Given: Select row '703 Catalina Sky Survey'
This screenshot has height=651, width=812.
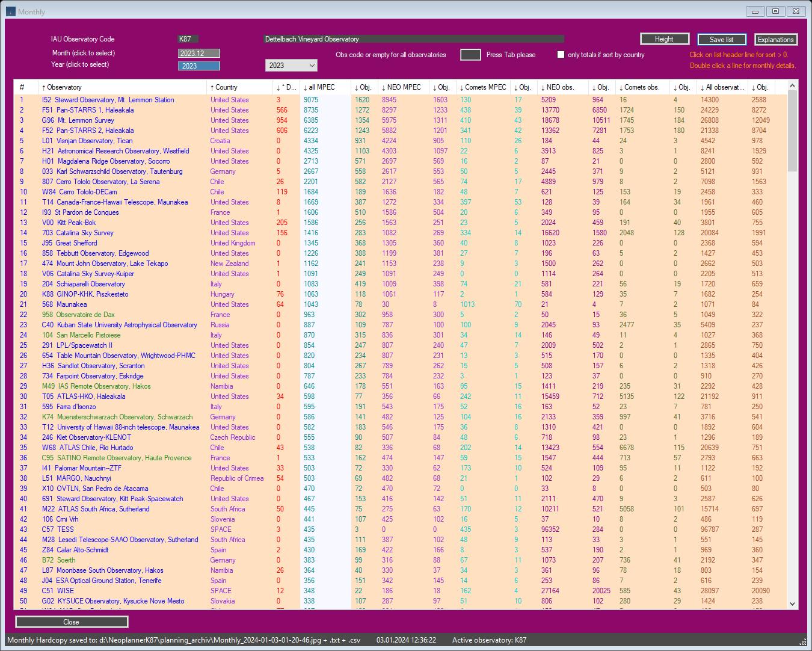Looking at the screenshot, I should (x=400, y=233).
